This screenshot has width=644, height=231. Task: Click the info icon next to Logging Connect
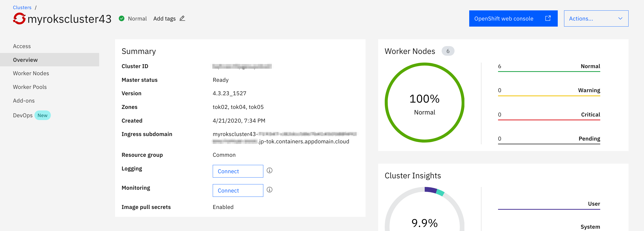point(270,170)
